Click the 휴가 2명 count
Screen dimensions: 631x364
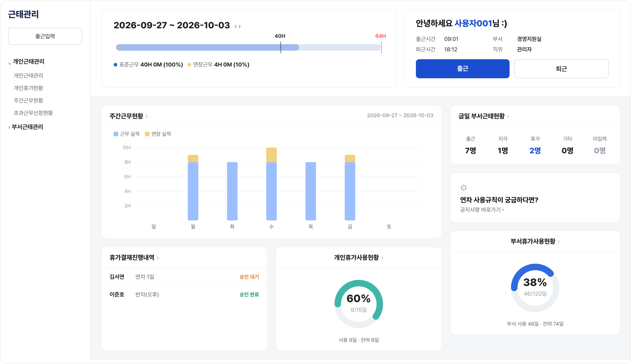pyautogui.click(x=535, y=150)
